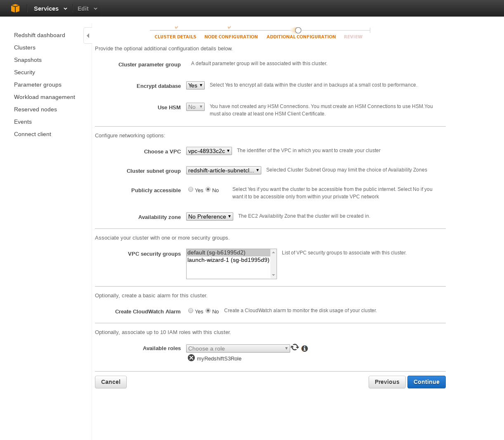This screenshot has height=440, width=504.
Task: Select Yes for Create CloudWatch Alarm
Action: click(x=191, y=311)
